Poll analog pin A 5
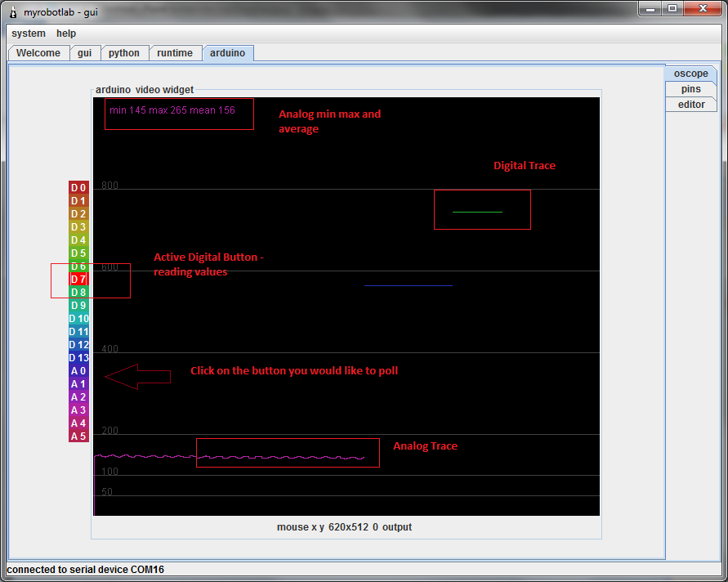 pyautogui.click(x=79, y=437)
